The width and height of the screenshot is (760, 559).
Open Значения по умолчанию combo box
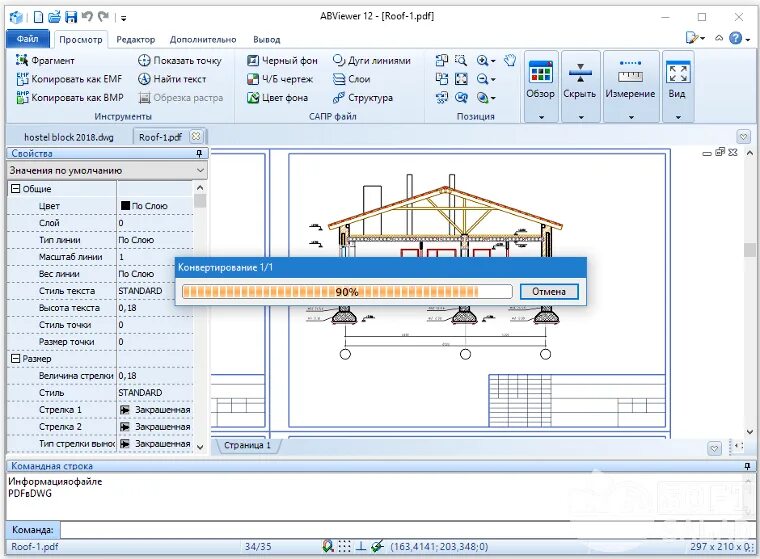pyautogui.click(x=107, y=171)
